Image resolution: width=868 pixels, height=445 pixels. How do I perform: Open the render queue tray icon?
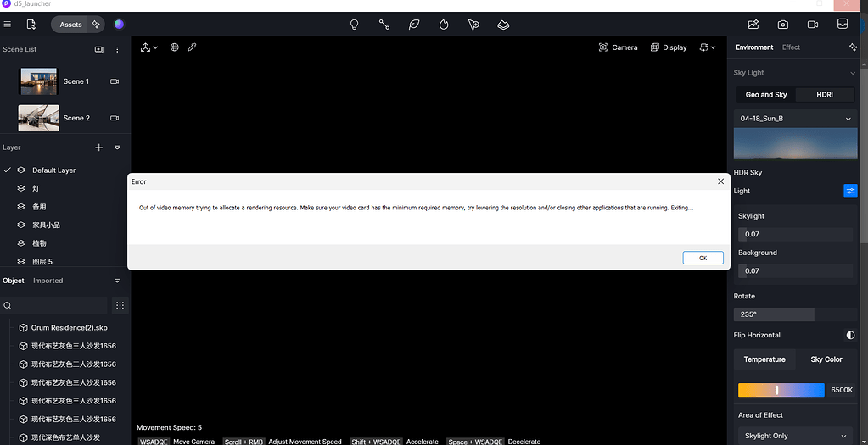coord(843,25)
